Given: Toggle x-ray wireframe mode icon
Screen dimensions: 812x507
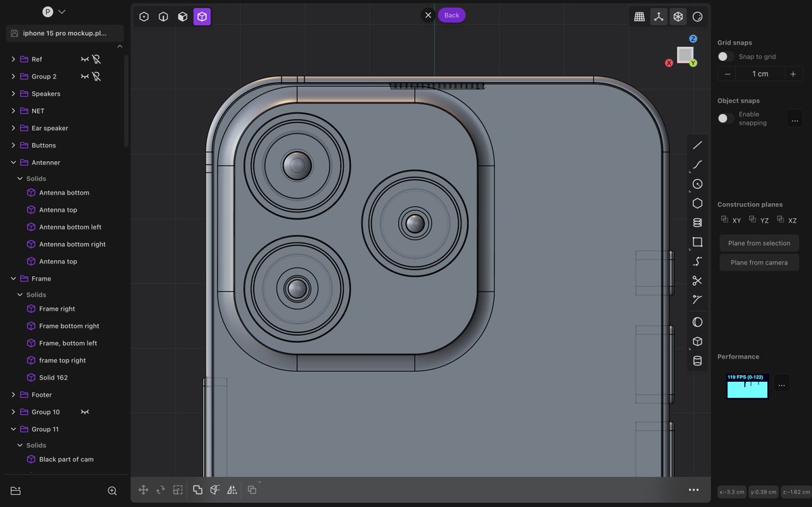Looking at the screenshot, I should (x=677, y=16).
